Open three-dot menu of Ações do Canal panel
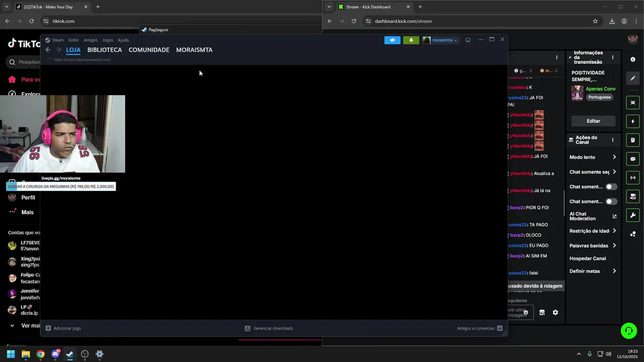The image size is (644, 362). tap(612, 140)
